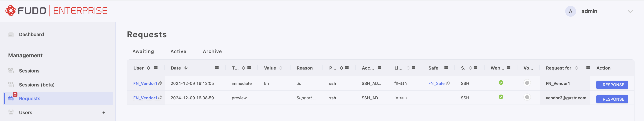Click the Requests briefcase icon with badge
The image size is (644, 121).
click(12, 98)
